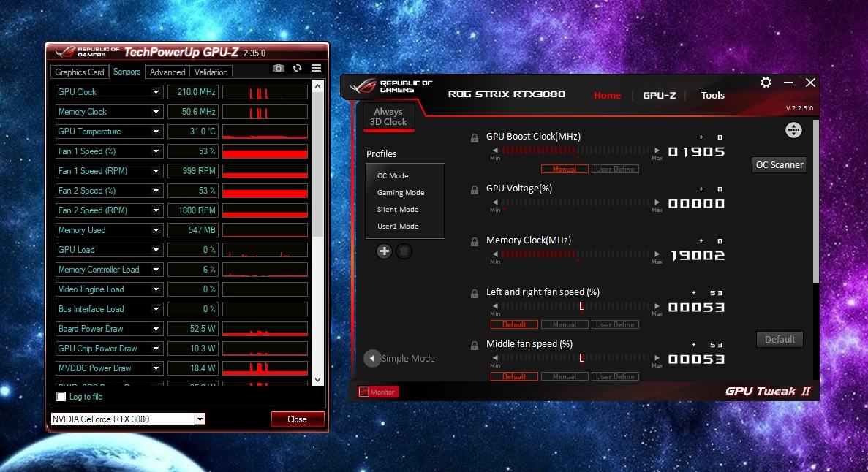Click the Close button in GPU-Z
The width and height of the screenshot is (868, 472).
click(298, 419)
